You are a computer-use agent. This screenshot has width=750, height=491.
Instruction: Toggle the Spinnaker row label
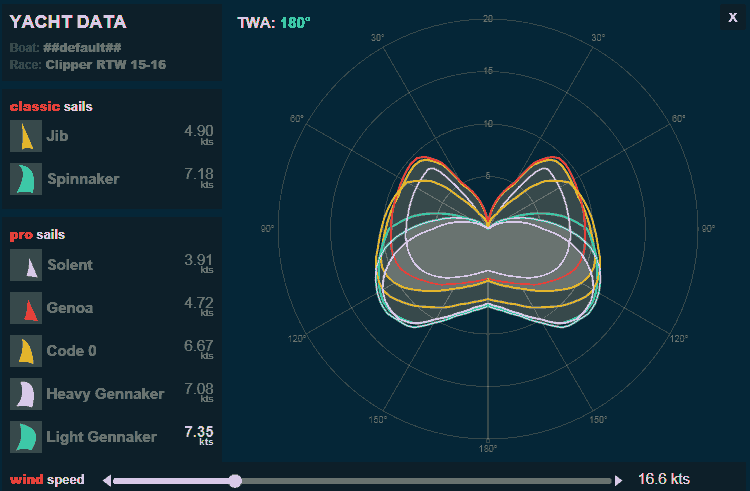point(82,179)
